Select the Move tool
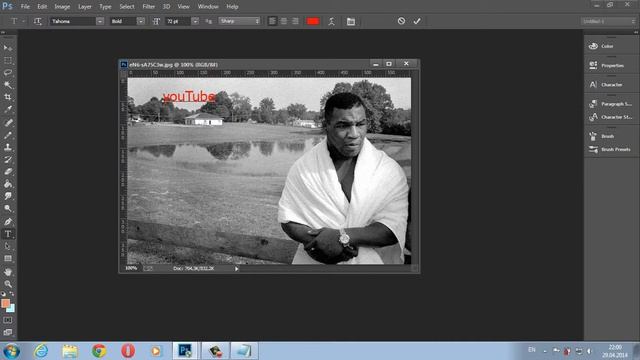 point(8,48)
